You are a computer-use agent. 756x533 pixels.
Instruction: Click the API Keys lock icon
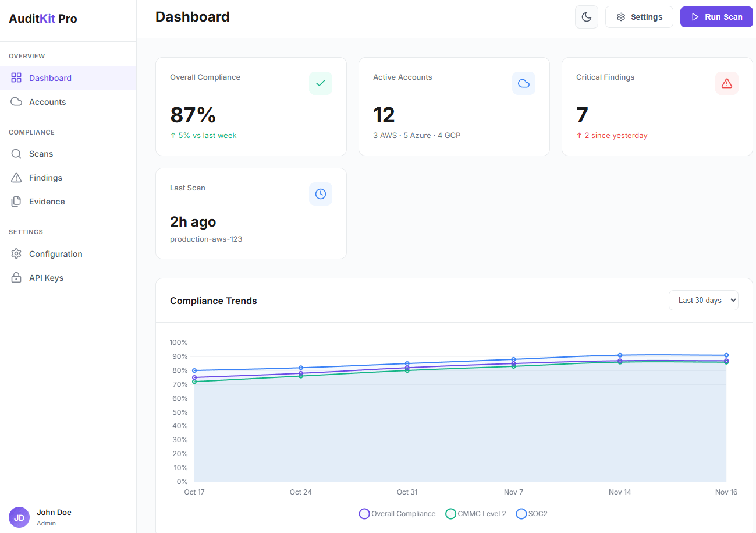pyautogui.click(x=16, y=278)
